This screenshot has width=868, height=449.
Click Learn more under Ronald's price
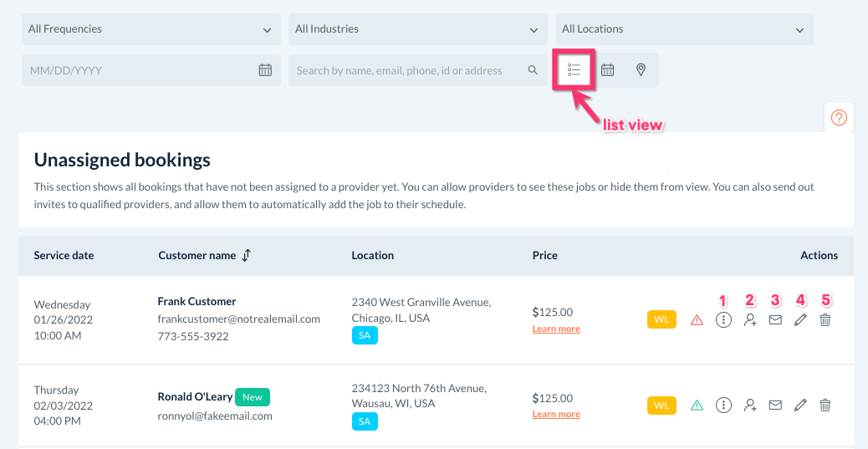click(x=556, y=415)
